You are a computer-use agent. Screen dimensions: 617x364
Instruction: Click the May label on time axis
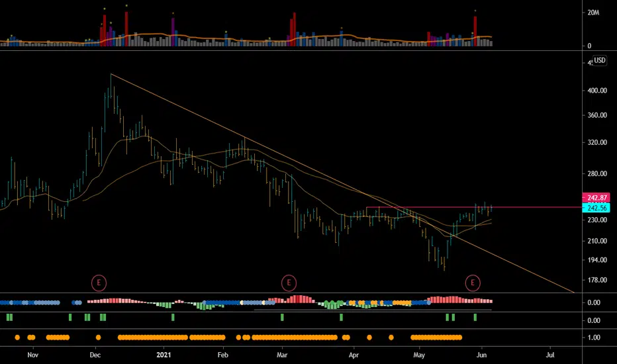coord(419,355)
